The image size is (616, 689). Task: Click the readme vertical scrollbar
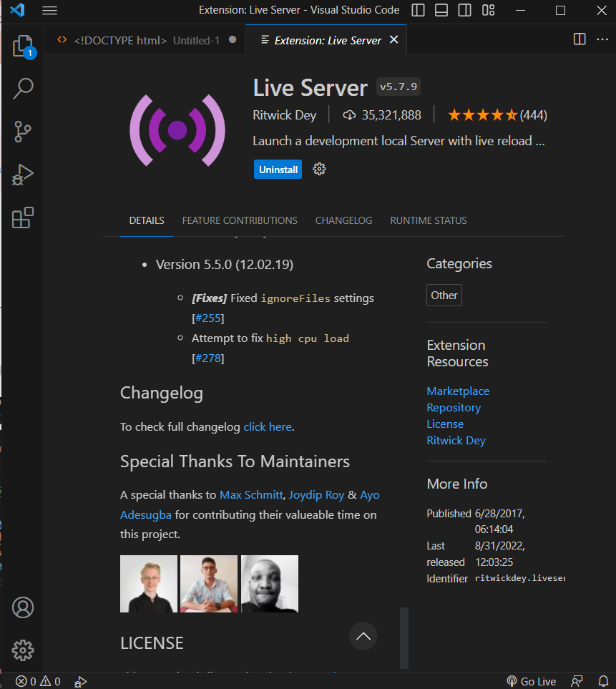pyautogui.click(x=404, y=638)
